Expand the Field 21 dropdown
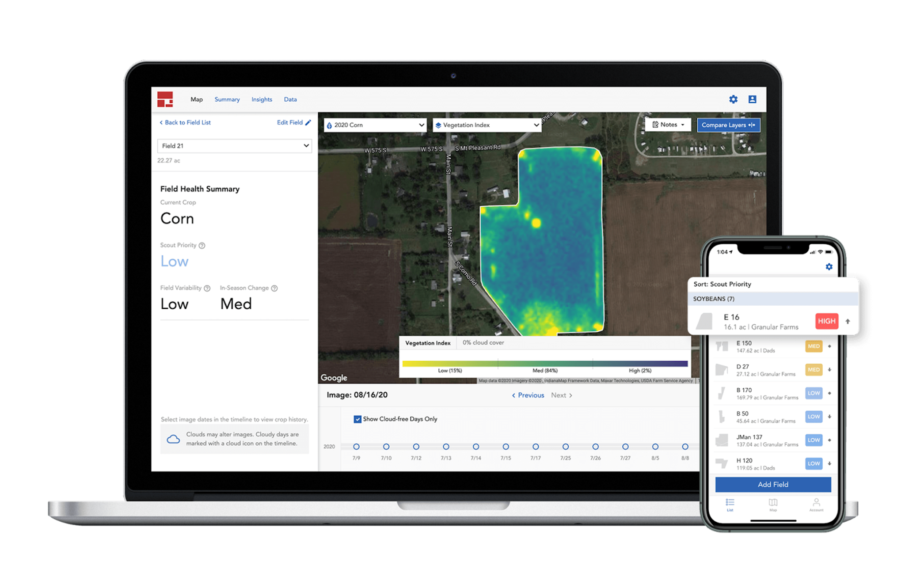This screenshot has height=588, width=905. pyautogui.click(x=235, y=146)
